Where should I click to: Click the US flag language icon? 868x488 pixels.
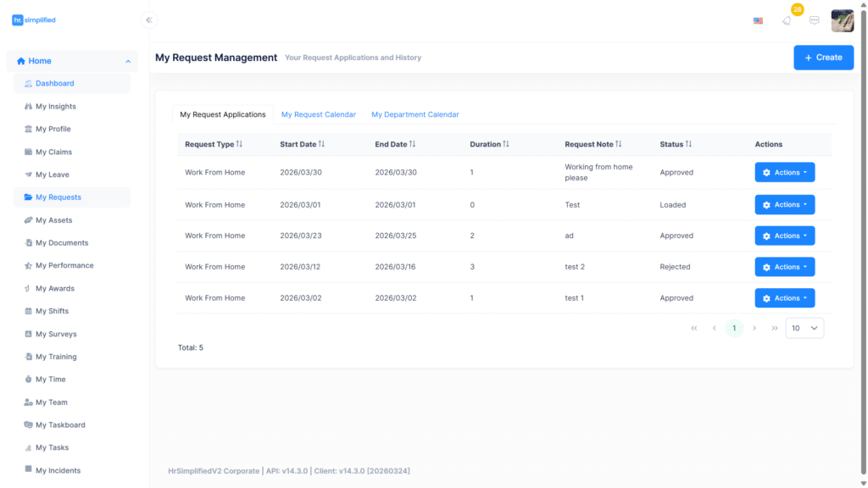tap(759, 20)
